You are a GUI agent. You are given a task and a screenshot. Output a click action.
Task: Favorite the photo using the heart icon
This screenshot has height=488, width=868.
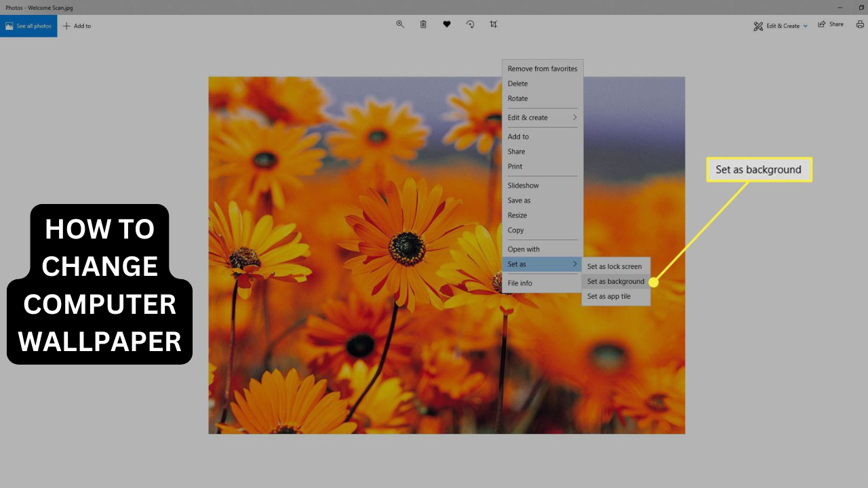(447, 24)
